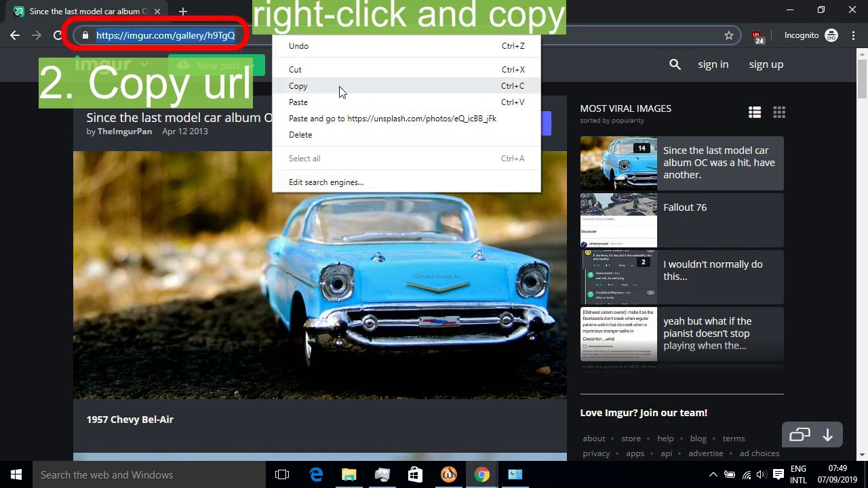Open the volume control in system tray
Image resolution: width=868 pixels, height=488 pixels.
(762, 474)
